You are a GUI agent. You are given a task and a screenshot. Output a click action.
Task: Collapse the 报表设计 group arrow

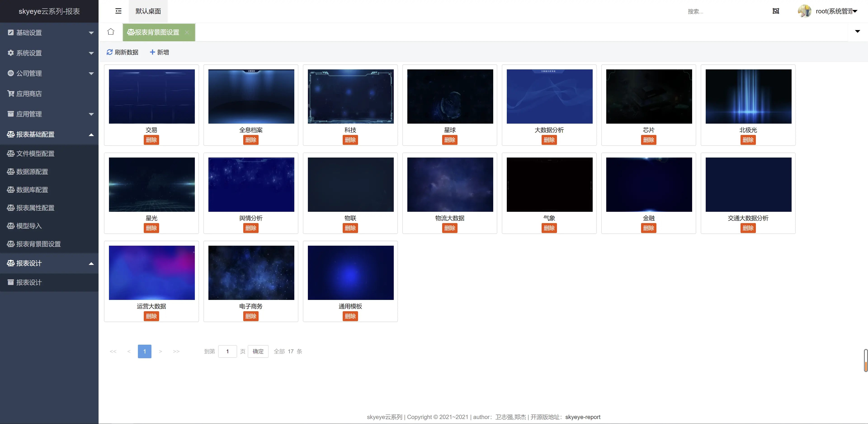[x=91, y=263]
